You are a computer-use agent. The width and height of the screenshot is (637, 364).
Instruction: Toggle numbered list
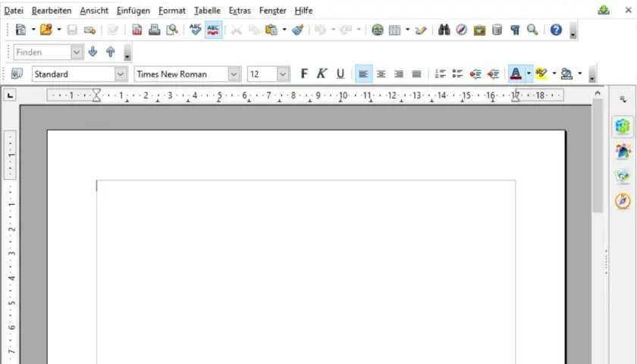[x=441, y=74]
